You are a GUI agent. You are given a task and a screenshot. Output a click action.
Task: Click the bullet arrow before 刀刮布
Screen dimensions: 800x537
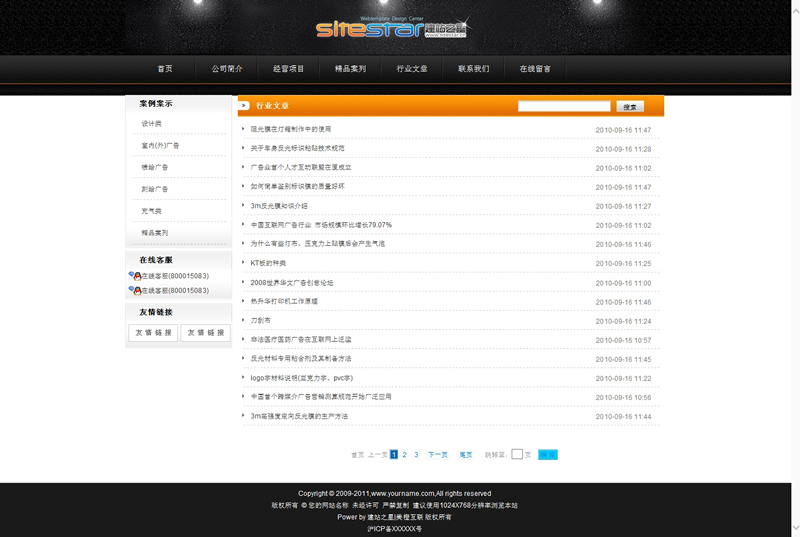pyautogui.click(x=243, y=321)
